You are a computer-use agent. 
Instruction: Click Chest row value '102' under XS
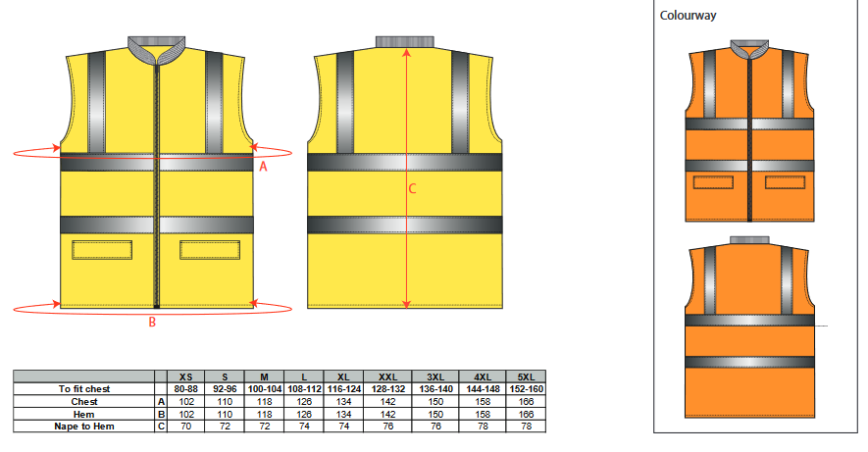click(x=186, y=402)
